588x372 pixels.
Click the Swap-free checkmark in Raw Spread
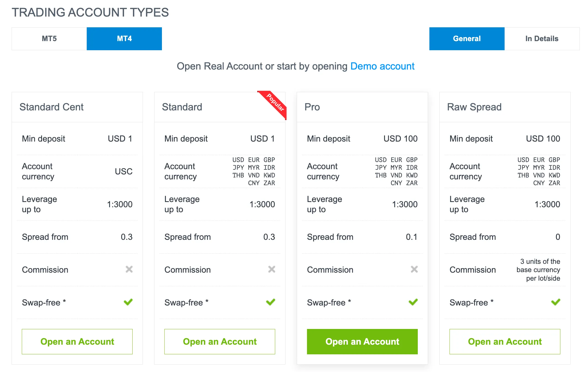point(556,302)
